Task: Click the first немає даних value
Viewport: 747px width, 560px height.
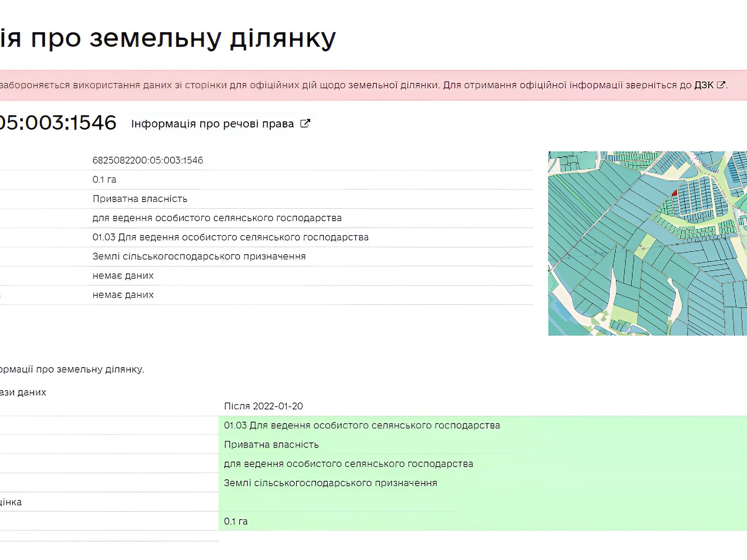Action: tap(123, 276)
